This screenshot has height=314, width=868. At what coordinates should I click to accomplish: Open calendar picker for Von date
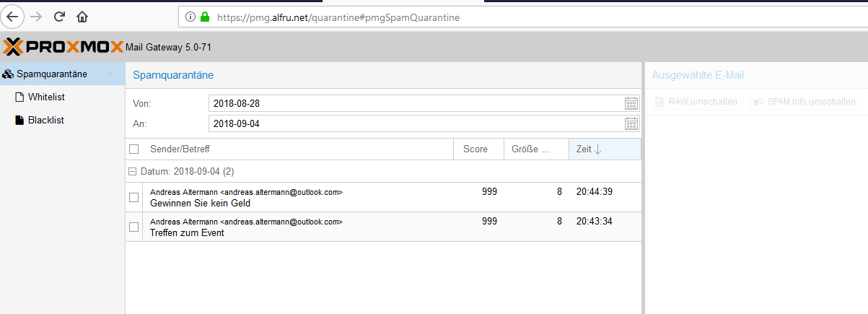tap(631, 103)
